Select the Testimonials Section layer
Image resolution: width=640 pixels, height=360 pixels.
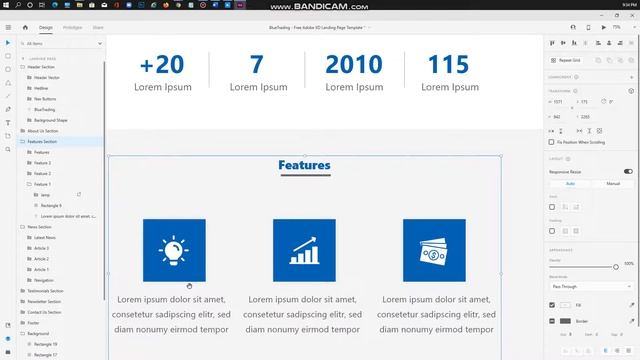(45, 291)
